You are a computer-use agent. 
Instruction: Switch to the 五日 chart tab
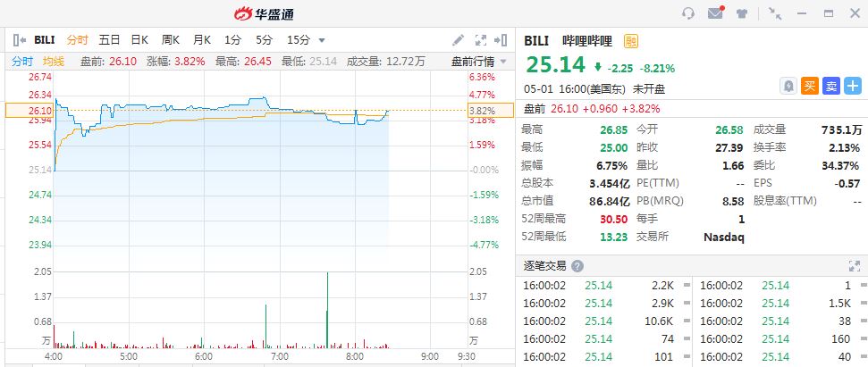pyautogui.click(x=109, y=40)
